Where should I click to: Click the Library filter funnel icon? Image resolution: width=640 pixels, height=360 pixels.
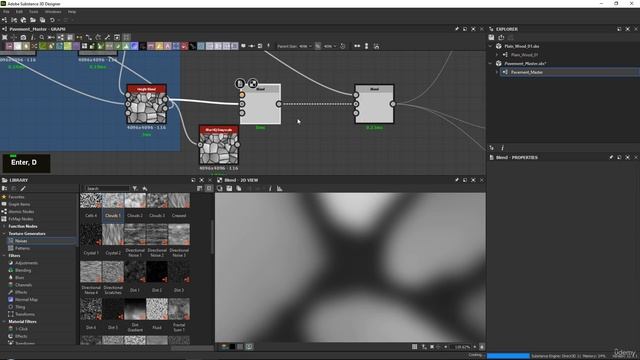(x=135, y=189)
